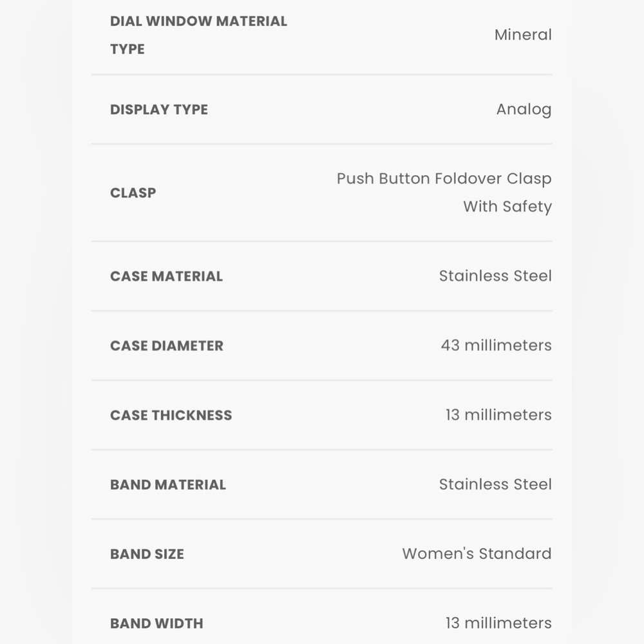Click the CASE DIAMETER label
The width and height of the screenshot is (644, 644).
pos(167,346)
